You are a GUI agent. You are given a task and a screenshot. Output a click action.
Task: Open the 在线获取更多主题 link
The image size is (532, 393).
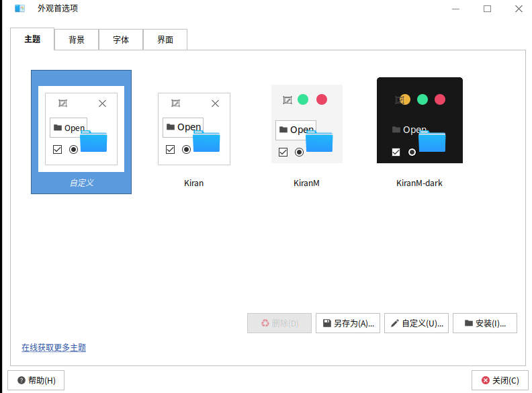[54, 347]
